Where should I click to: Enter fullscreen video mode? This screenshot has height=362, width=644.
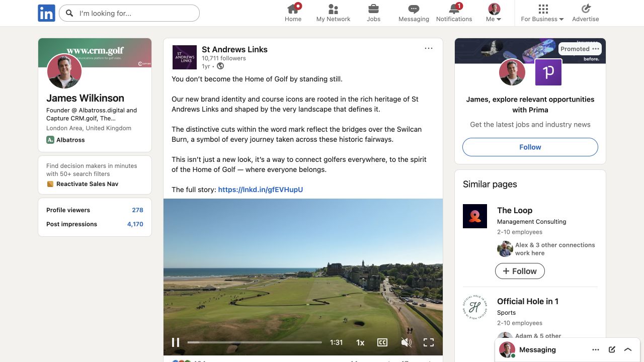429,342
